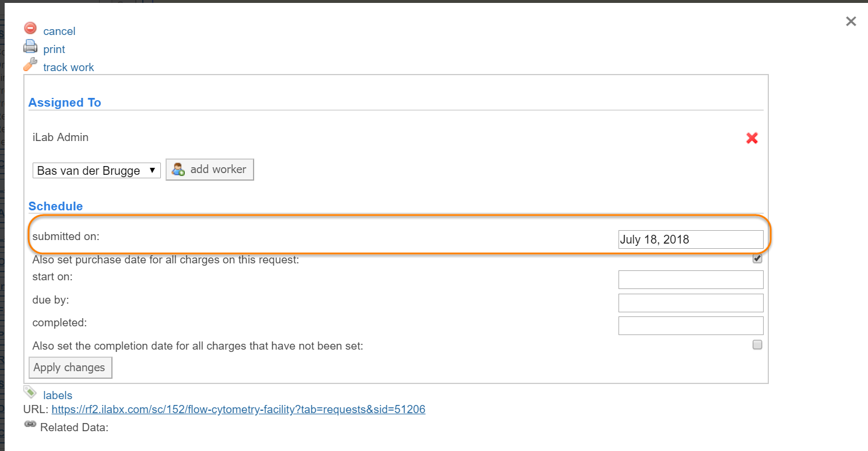The height and width of the screenshot is (451, 868).
Task: Click the print text link
Action: tap(54, 50)
